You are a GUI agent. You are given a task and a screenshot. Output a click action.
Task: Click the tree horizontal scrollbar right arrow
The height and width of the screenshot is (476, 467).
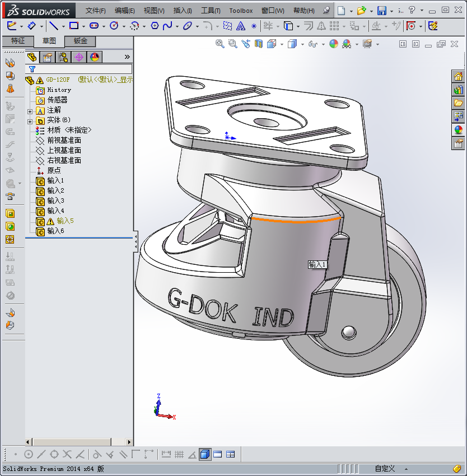coord(129,442)
